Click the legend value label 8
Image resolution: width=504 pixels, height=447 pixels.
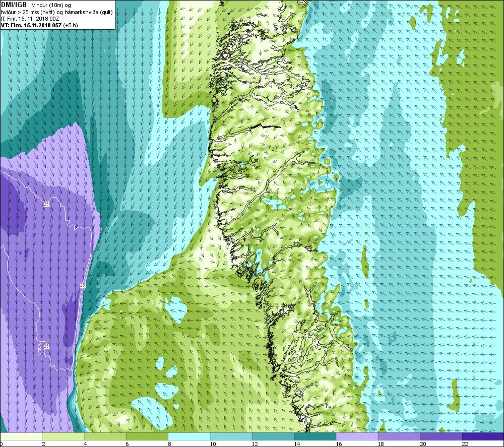click(169, 444)
